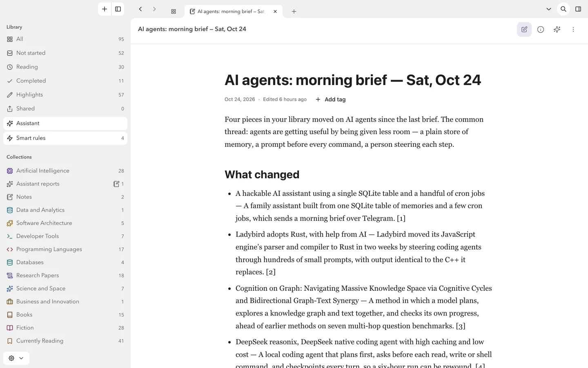This screenshot has width=588, height=368.
Task: Click the plus button to add new item
Action: pos(105,9)
